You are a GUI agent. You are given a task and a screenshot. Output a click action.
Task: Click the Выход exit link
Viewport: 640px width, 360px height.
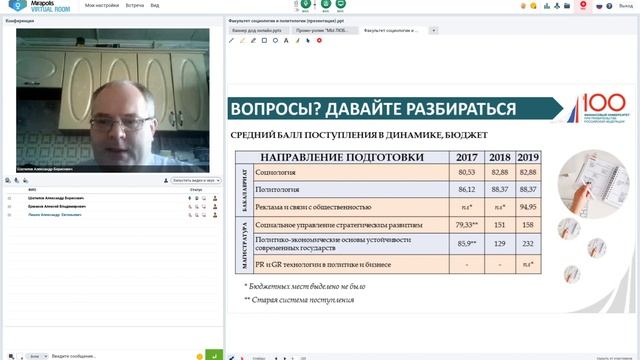point(626,6)
